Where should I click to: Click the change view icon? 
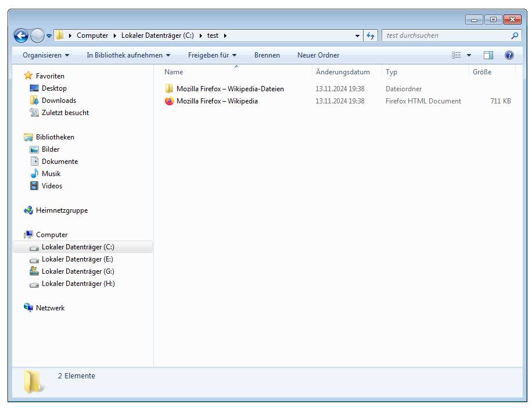(456, 55)
